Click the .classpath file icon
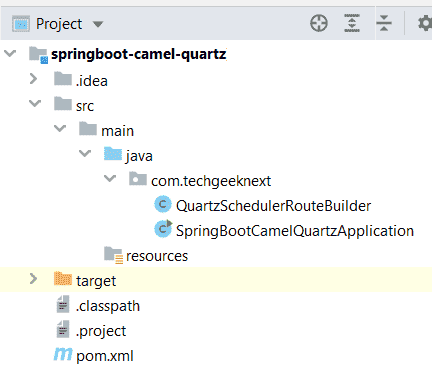The width and height of the screenshot is (432, 366). pyautogui.click(x=63, y=304)
